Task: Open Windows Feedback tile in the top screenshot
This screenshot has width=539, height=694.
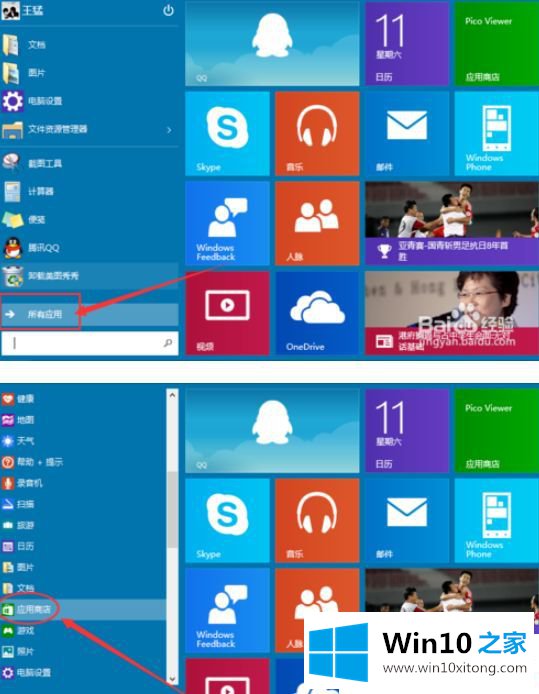Action: (x=227, y=224)
